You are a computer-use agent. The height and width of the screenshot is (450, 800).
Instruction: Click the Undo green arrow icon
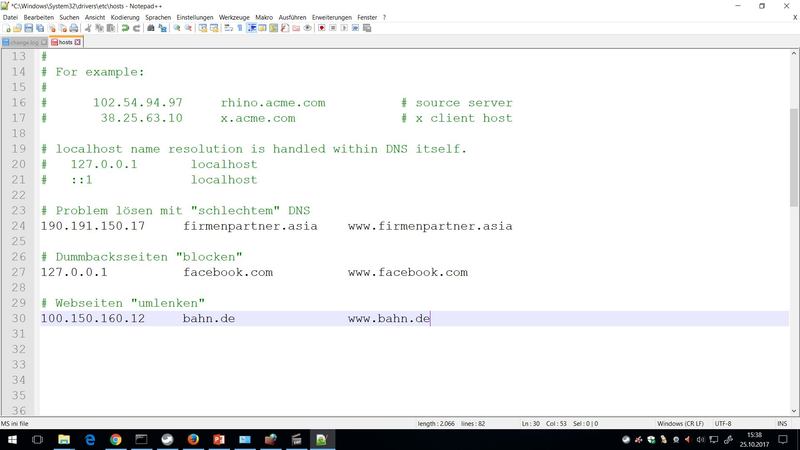(124, 28)
